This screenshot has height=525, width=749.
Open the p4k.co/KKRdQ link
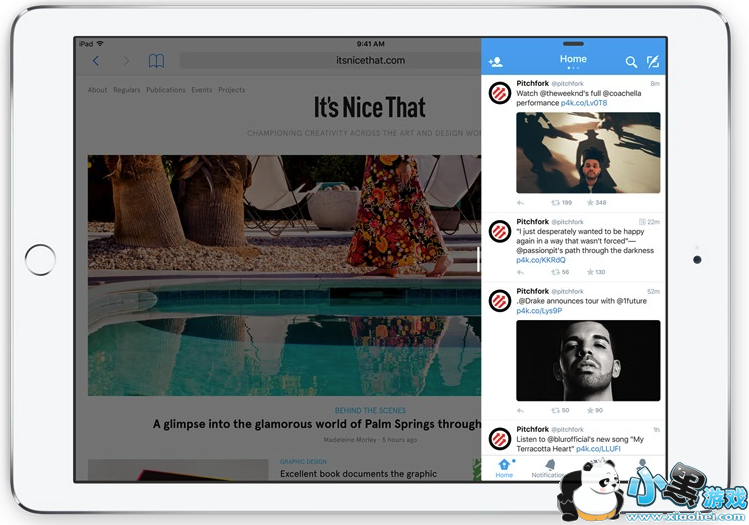tap(541, 260)
